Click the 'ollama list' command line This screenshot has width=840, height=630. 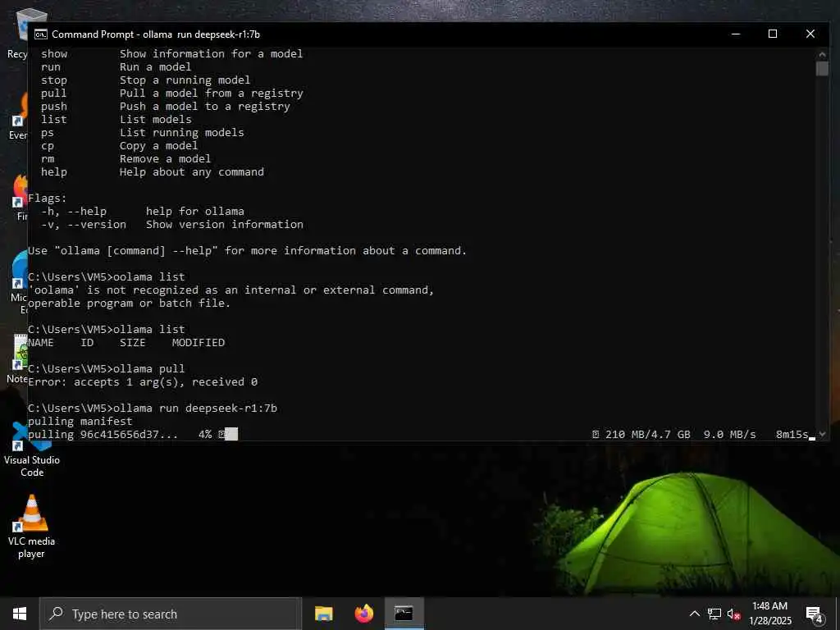pos(107,330)
